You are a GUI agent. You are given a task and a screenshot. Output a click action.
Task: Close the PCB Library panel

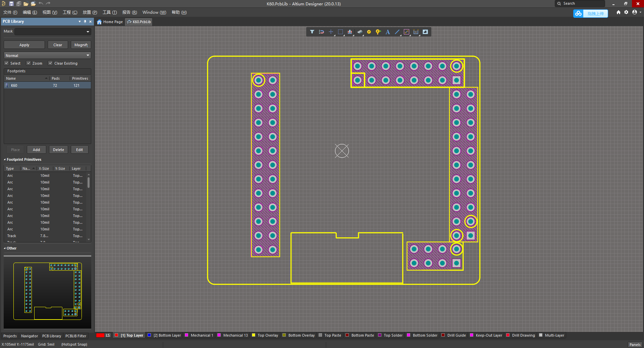pyautogui.click(x=90, y=21)
